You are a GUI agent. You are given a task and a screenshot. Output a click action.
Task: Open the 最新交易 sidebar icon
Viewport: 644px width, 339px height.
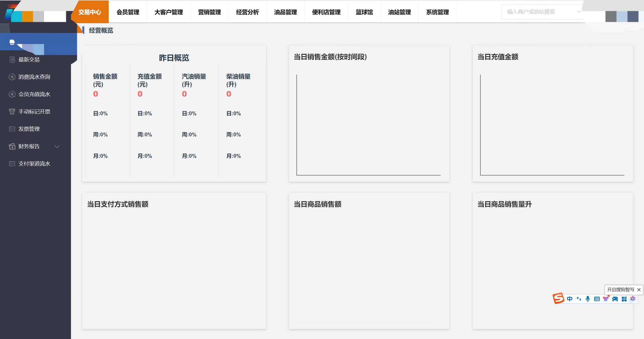(12, 60)
